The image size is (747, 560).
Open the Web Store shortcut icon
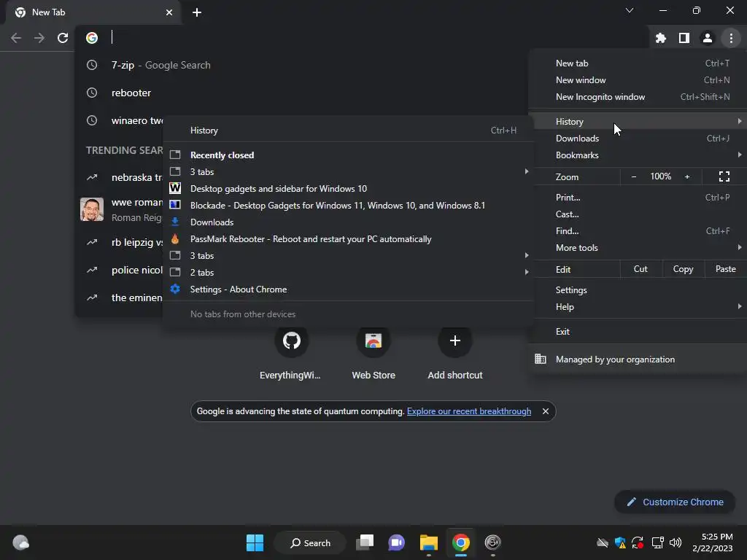[x=373, y=341]
